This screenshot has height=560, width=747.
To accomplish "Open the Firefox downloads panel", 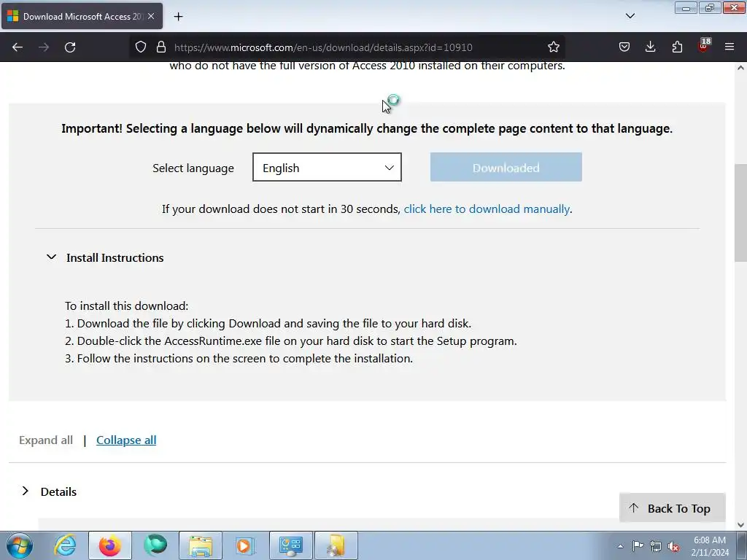I will [650, 47].
